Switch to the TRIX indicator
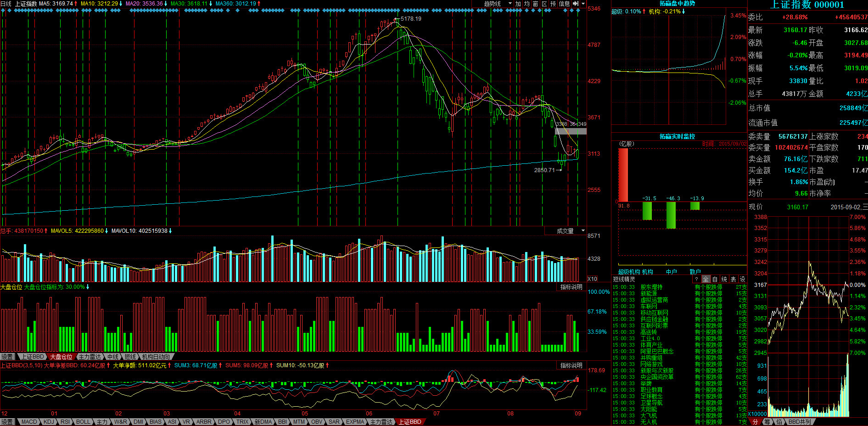Screen dimensions: 868x426 242,422
